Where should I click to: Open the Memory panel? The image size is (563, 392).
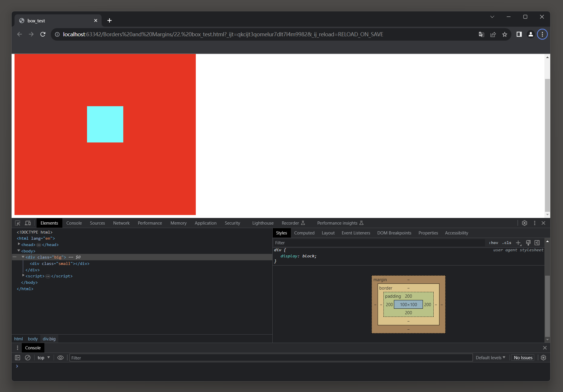pos(178,223)
